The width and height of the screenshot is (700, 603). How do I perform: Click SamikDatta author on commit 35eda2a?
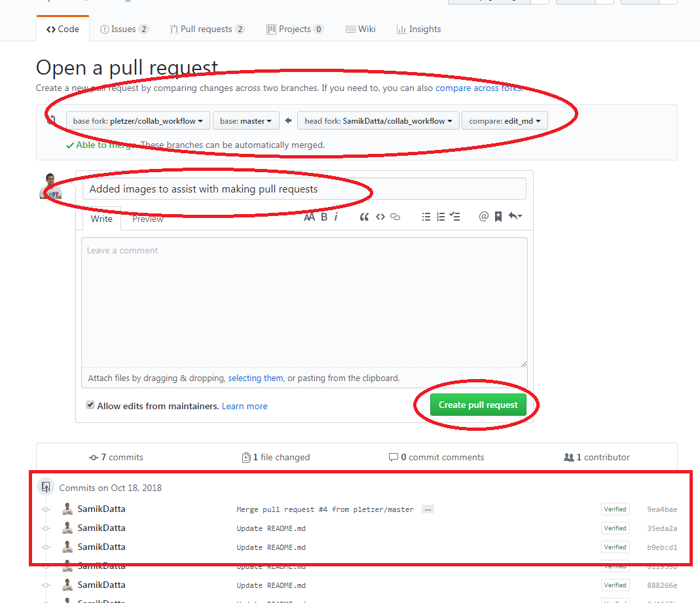tap(101, 528)
